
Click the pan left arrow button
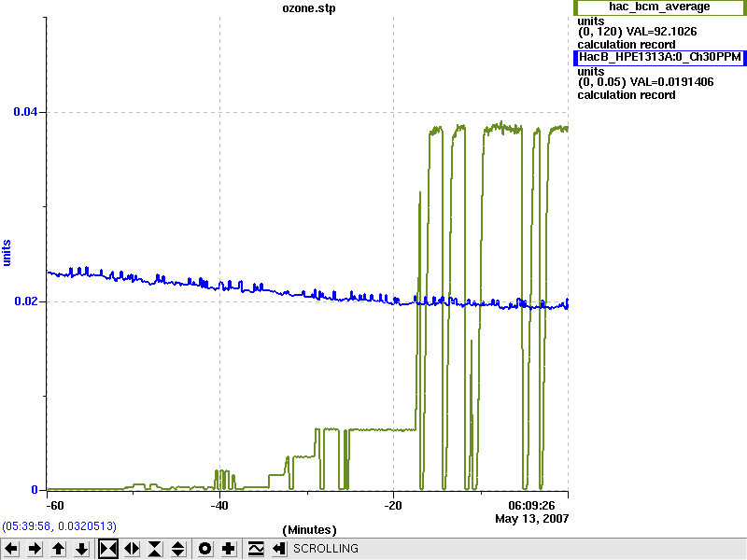point(11,549)
